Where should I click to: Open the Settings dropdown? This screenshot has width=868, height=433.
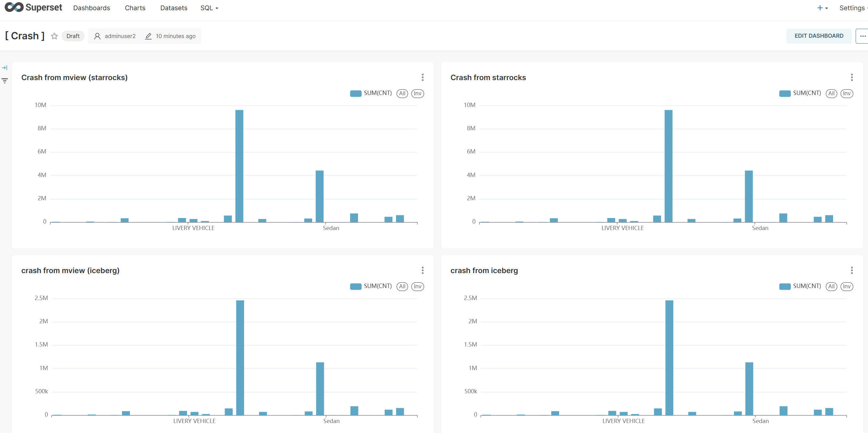(x=852, y=8)
